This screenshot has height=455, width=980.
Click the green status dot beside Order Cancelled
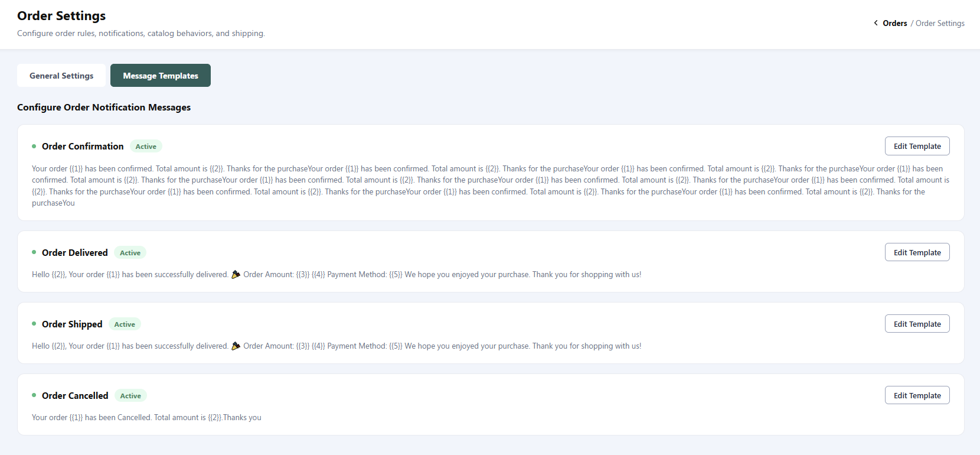34,395
